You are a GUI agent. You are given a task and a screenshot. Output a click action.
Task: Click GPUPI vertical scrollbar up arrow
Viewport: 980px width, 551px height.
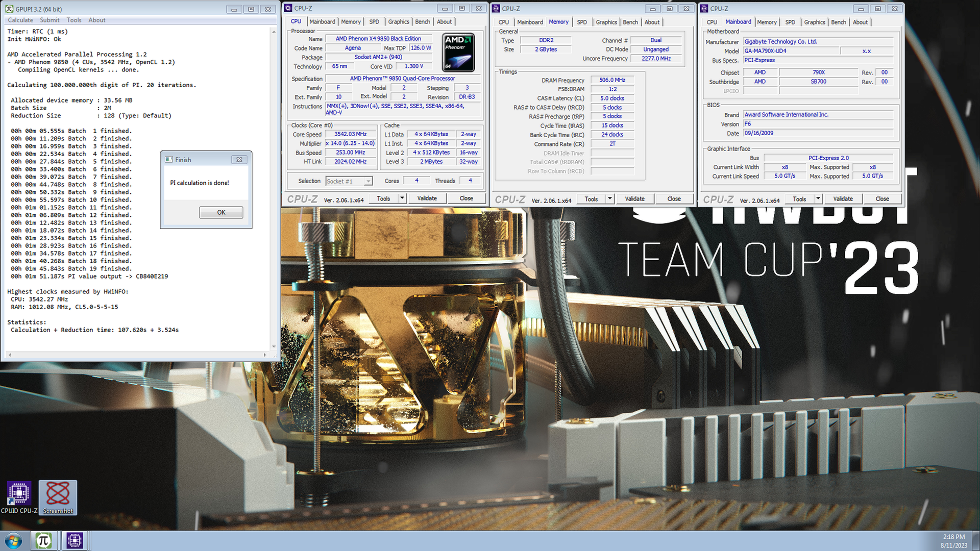click(274, 32)
